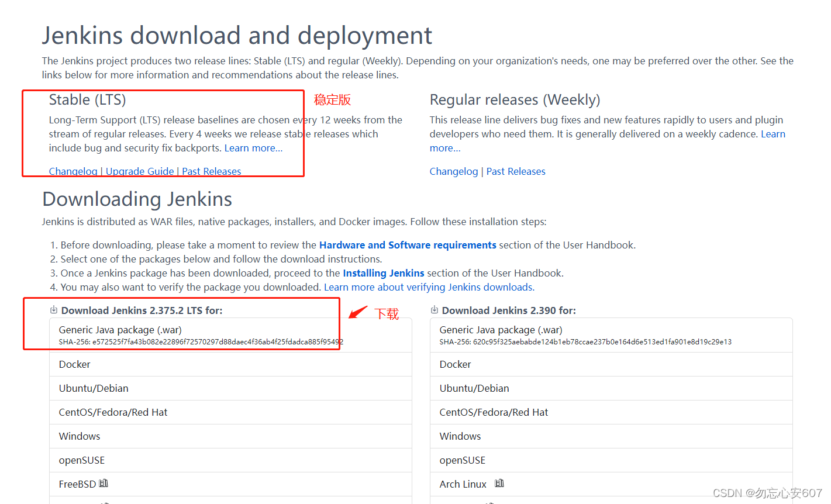Click the Regular releases (Weekly) heading
The width and height of the screenshot is (831, 504).
click(515, 100)
